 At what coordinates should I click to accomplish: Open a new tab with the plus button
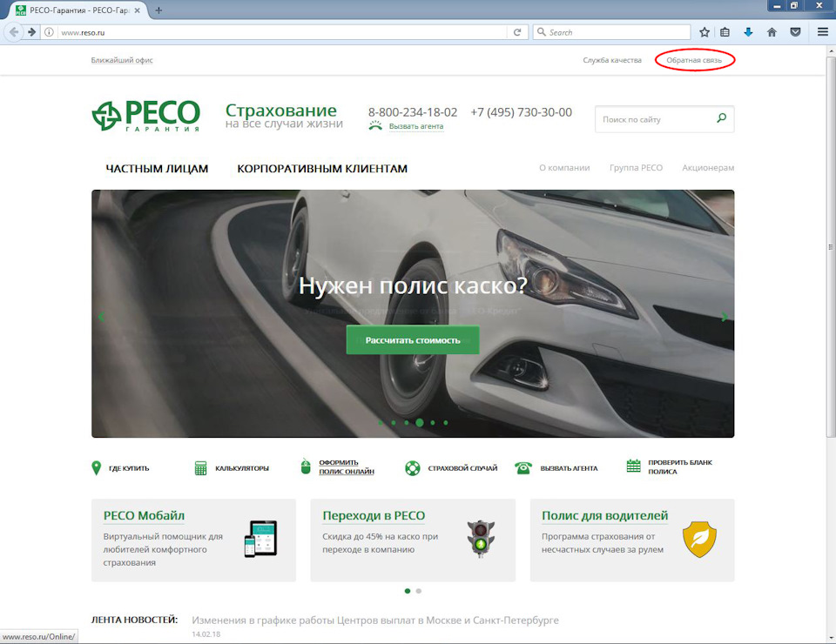click(x=158, y=10)
